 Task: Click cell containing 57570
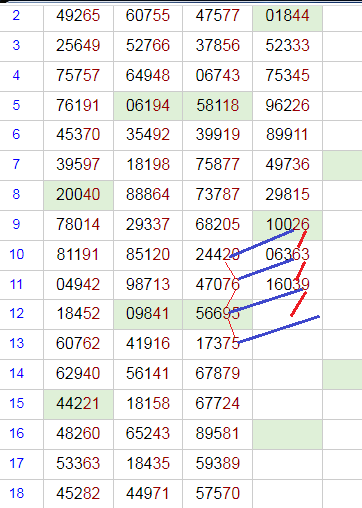click(218, 494)
